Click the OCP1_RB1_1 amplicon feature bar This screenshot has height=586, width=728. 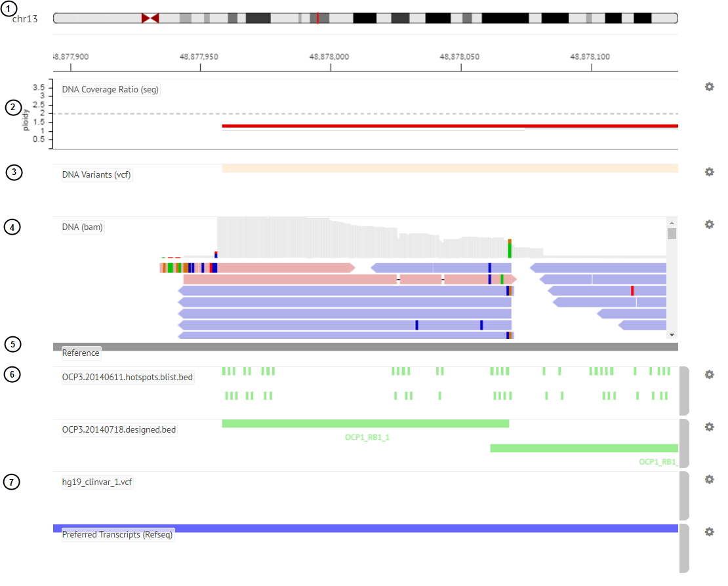pos(365,423)
